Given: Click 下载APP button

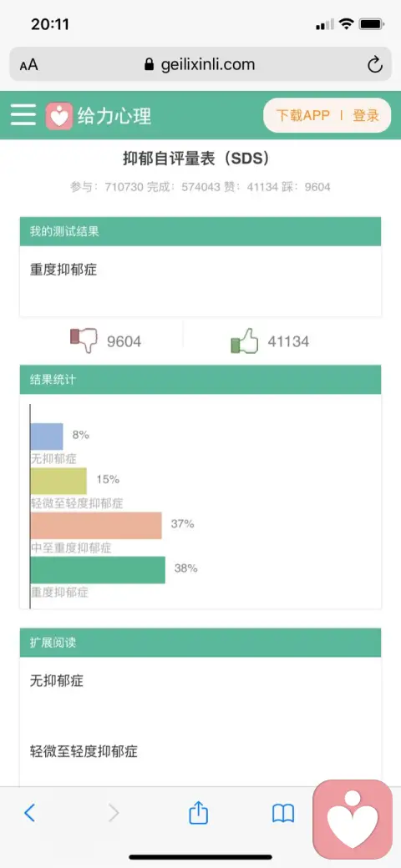Looking at the screenshot, I should tap(303, 115).
